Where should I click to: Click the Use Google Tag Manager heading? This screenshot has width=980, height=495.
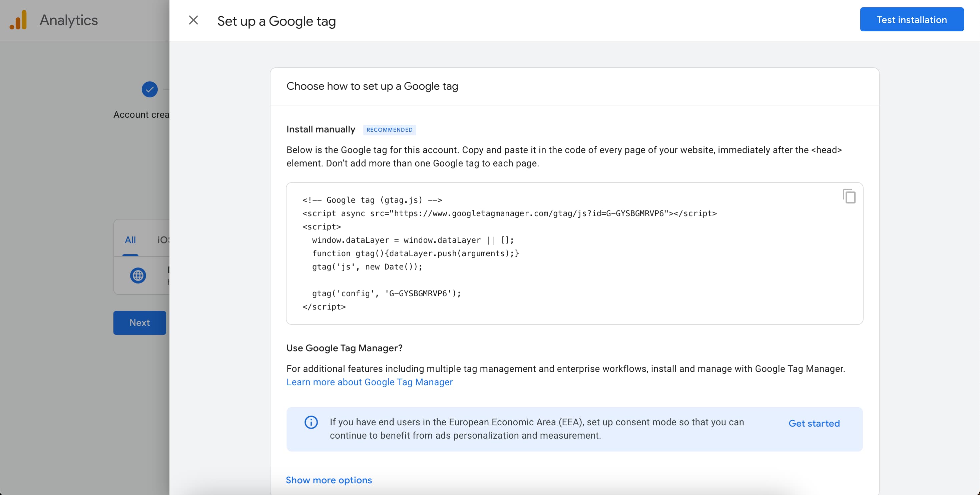pyautogui.click(x=344, y=348)
